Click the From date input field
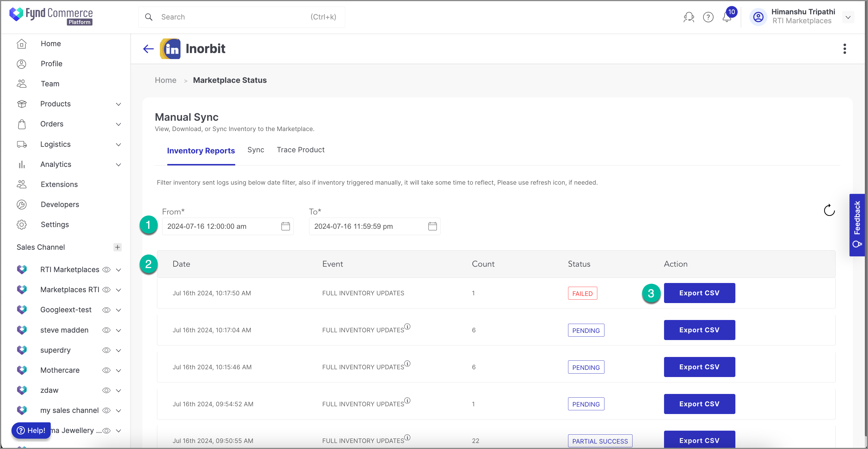 pyautogui.click(x=227, y=226)
